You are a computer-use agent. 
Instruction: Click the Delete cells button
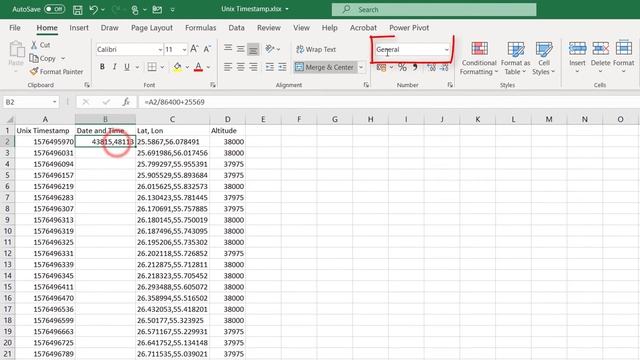coord(600,57)
